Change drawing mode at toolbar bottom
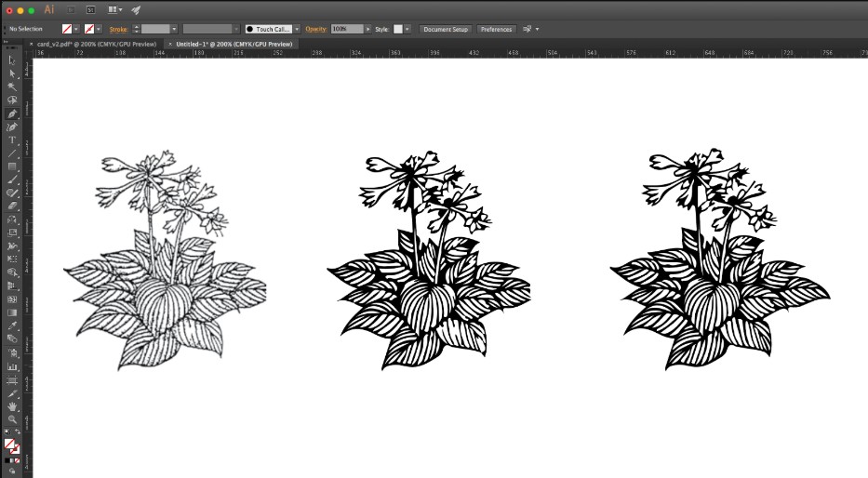The image size is (868, 478). (12, 471)
